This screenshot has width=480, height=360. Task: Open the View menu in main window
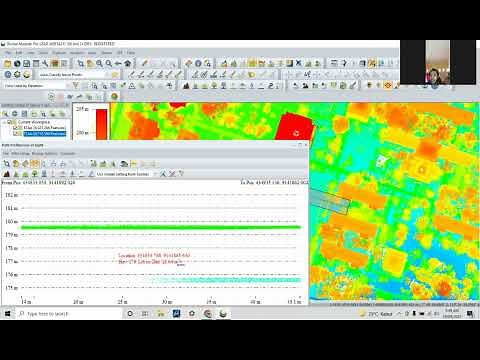click(x=31, y=53)
